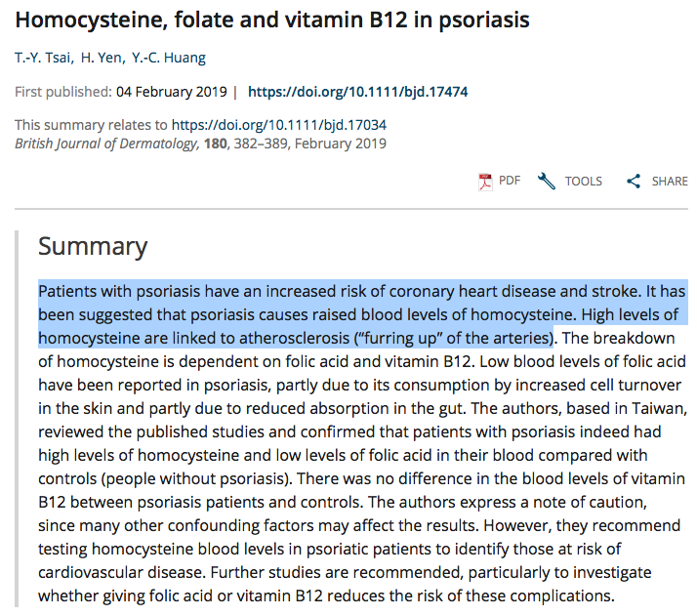The width and height of the screenshot is (697, 616).
Task: Click the Share network icon
Action: (x=634, y=181)
